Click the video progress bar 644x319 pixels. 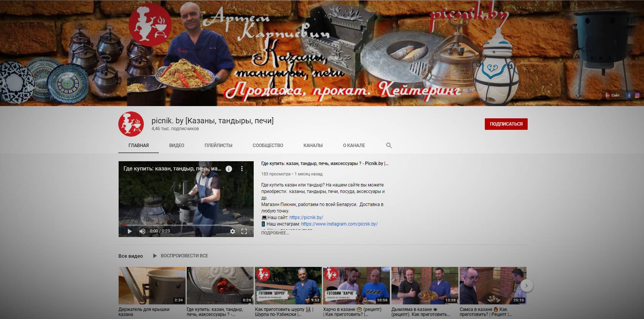186,225
